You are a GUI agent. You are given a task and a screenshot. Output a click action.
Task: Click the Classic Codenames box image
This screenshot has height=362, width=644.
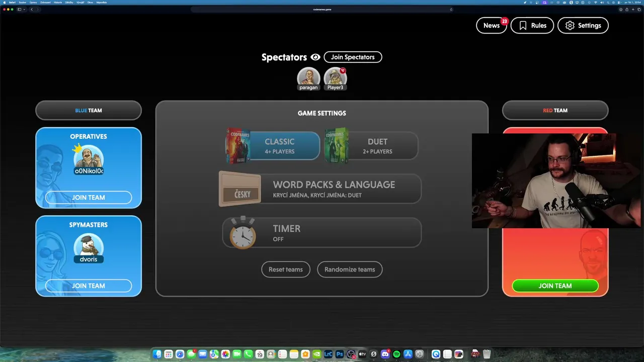point(238,145)
